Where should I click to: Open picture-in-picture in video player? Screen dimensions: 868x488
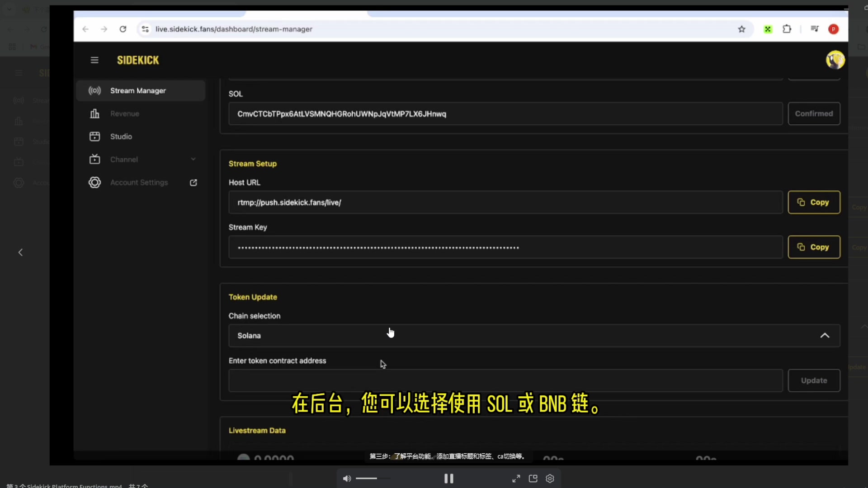point(533,479)
